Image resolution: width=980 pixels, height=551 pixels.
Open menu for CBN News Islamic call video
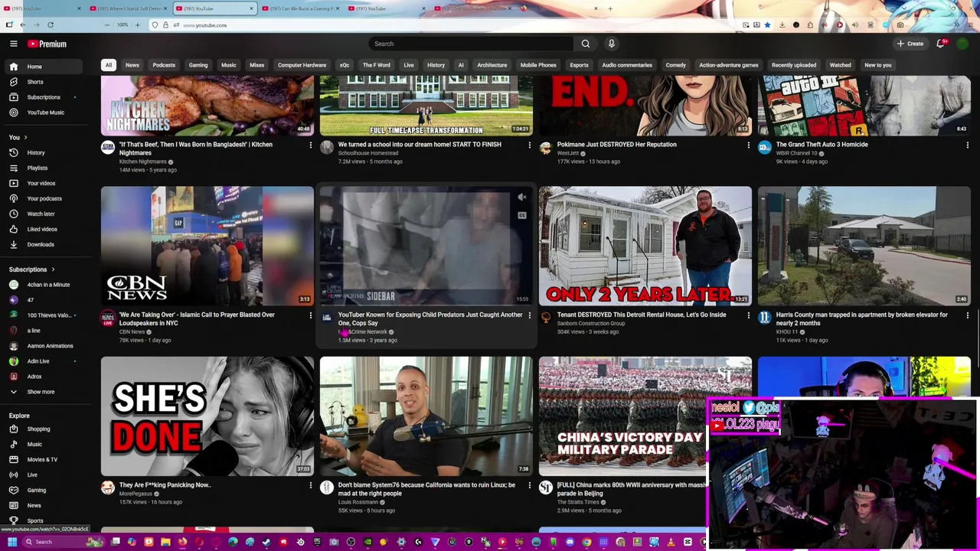pos(310,315)
